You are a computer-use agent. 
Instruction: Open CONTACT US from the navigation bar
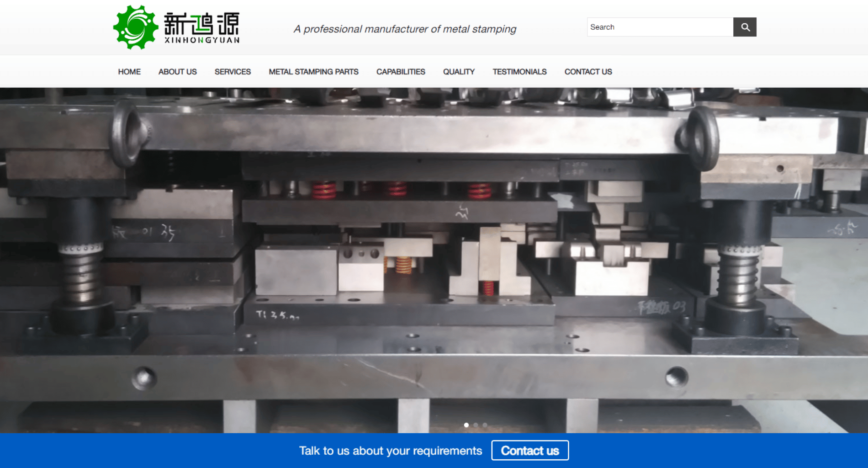pyautogui.click(x=588, y=72)
